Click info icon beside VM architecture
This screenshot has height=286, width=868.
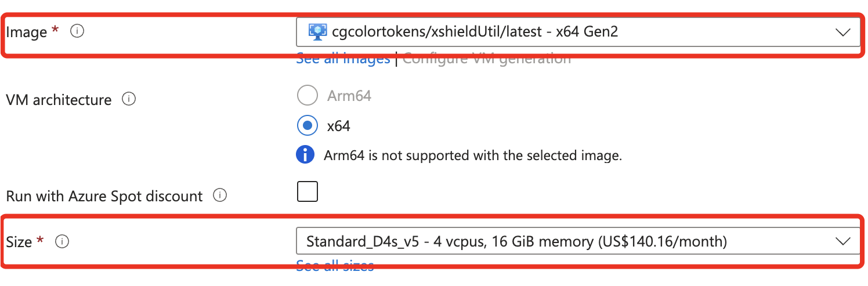pos(129,99)
